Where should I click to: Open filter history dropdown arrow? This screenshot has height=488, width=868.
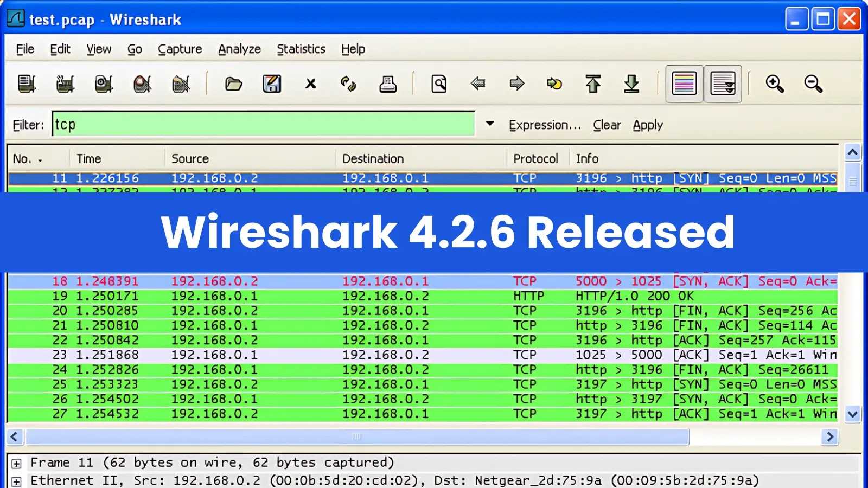(x=490, y=124)
